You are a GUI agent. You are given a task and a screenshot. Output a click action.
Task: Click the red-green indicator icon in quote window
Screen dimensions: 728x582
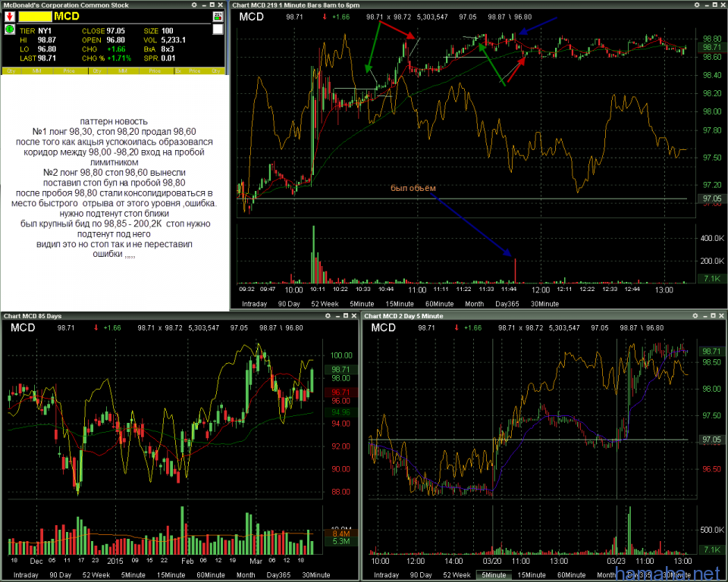pos(218,17)
